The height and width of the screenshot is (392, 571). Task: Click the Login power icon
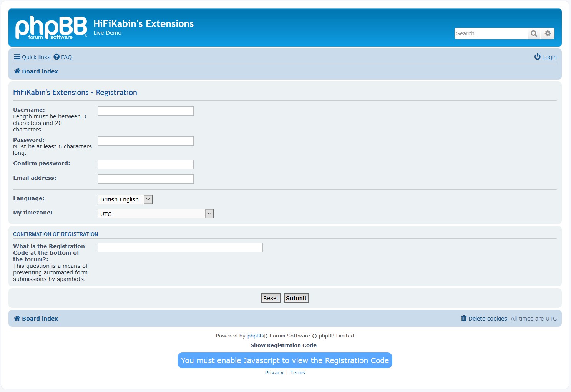pyautogui.click(x=537, y=57)
